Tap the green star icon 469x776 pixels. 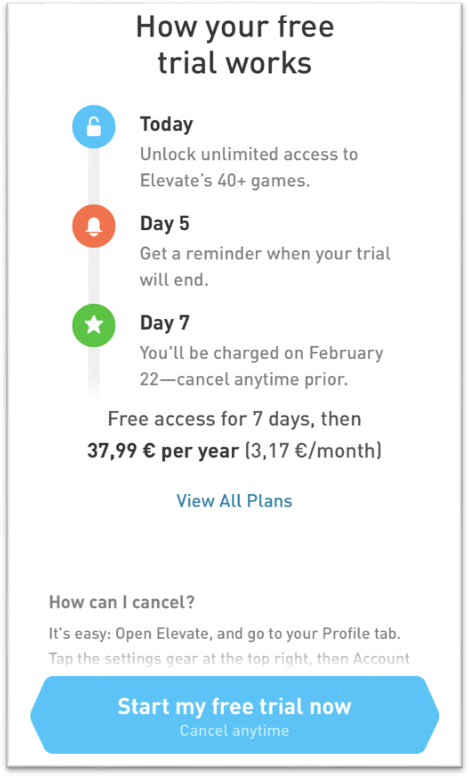(94, 325)
